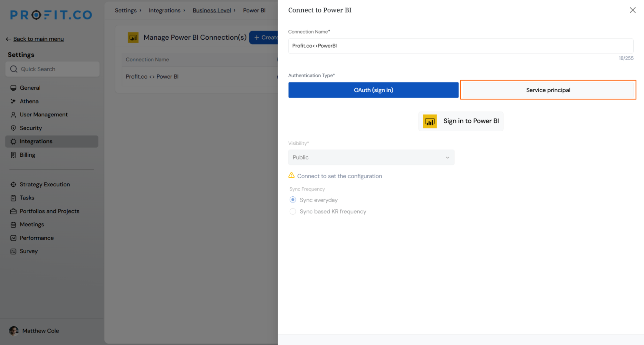Click Manage Power BI Connection(s) heading
This screenshot has height=345, width=644.
tap(195, 37)
